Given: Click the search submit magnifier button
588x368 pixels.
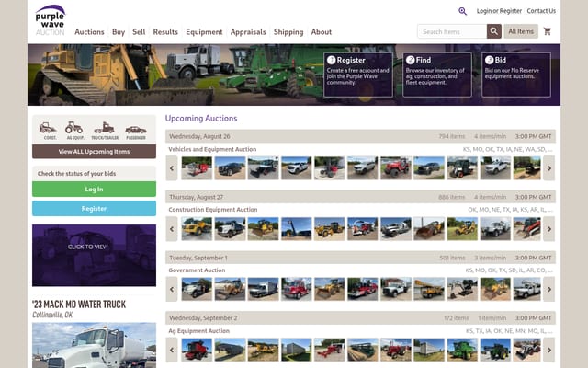Looking at the screenshot, I should pos(494,31).
